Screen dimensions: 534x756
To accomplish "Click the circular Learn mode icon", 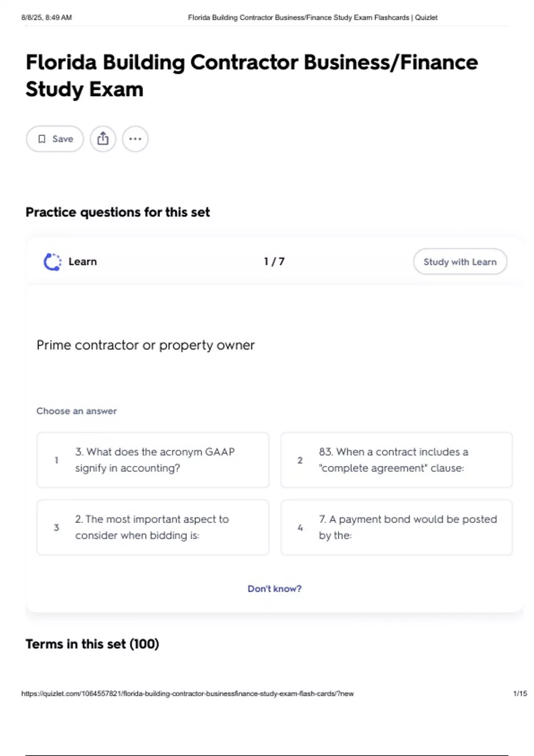I will [53, 262].
